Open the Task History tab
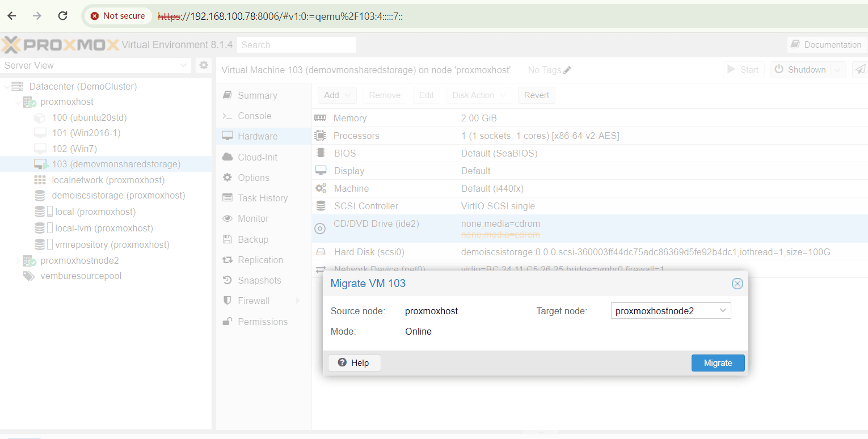Image resolution: width=868 pixels, height=439 pixels. coord(264,198)
